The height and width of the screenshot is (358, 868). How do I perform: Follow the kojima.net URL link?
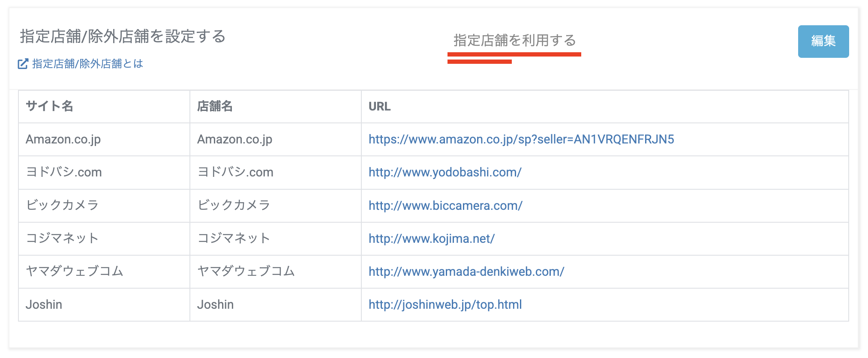click(431, 239)
